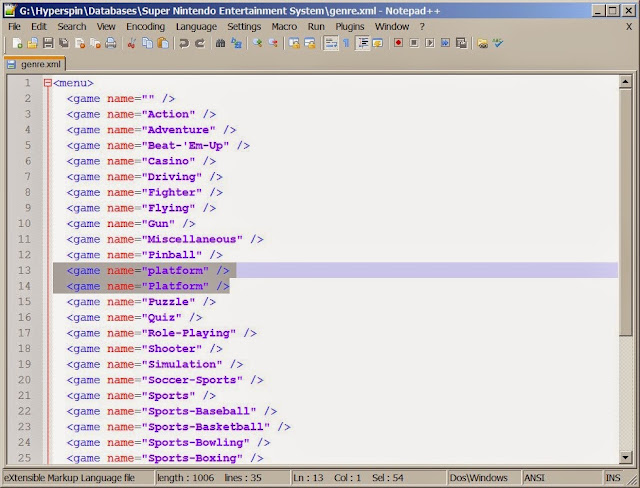Click line number 13 in margin
The image size is (640, 488).
[x=24, y=270]
